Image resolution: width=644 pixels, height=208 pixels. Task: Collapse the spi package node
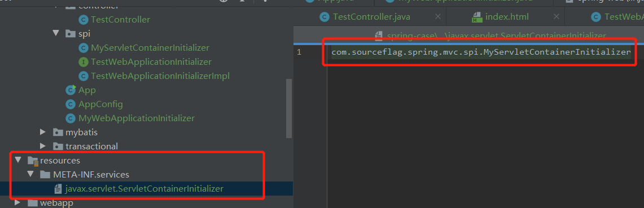point(56,33)
